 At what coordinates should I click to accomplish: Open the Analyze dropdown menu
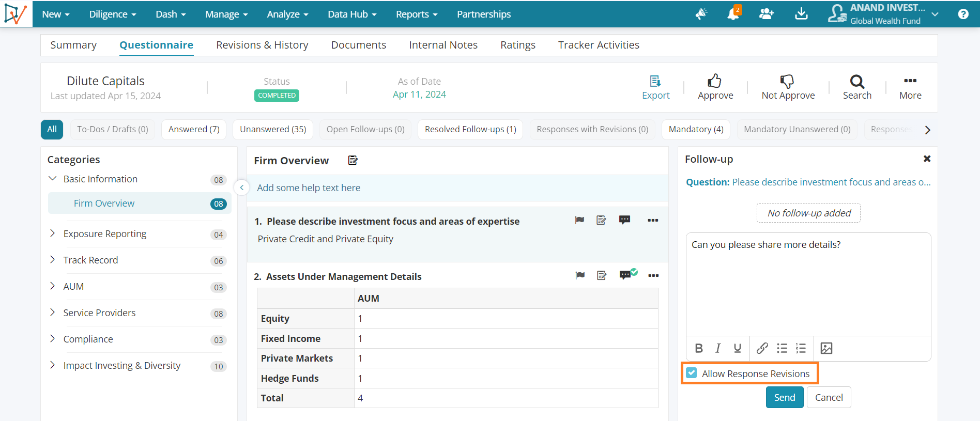tap(287, 14)
